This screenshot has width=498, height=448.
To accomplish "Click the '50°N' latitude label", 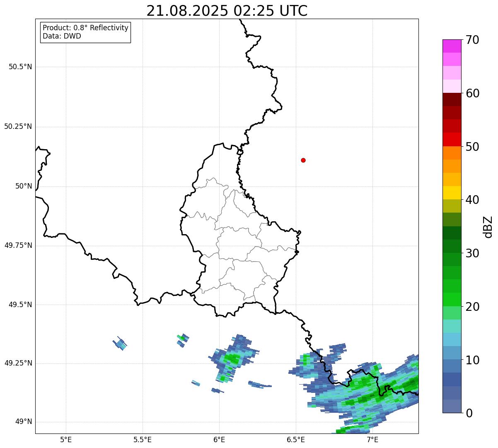I will (x=24, y=186).
